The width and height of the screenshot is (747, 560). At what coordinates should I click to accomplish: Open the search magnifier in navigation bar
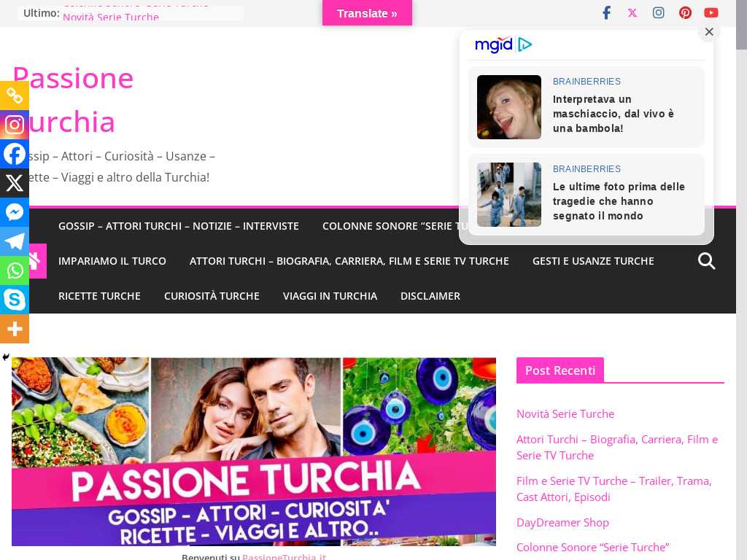point(706,261)
